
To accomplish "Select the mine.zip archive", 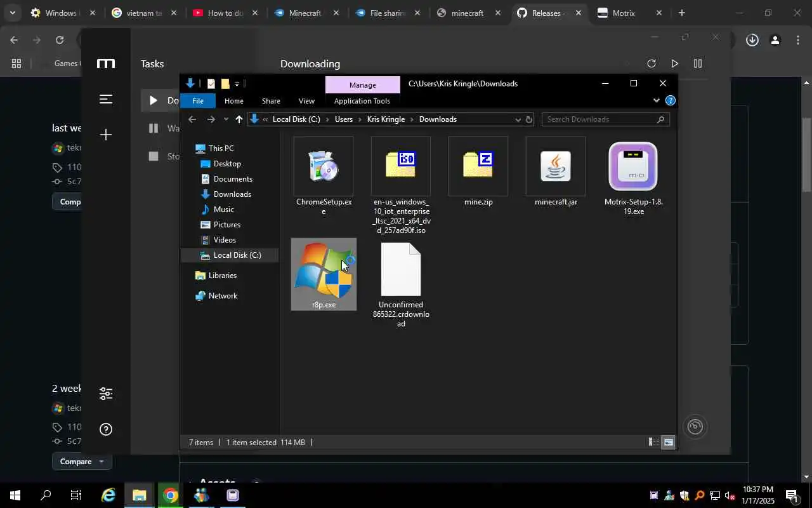I will (478, 166).
